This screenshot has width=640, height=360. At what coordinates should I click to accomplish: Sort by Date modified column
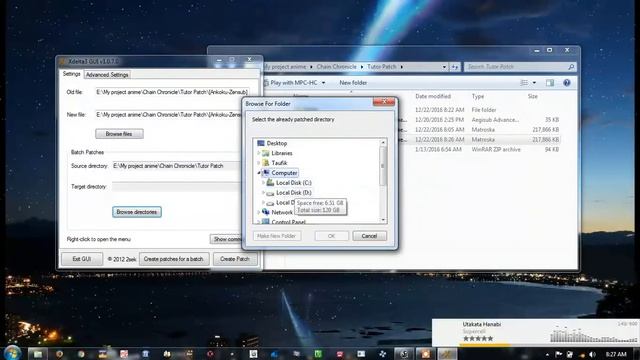click(x=433, y=96)
